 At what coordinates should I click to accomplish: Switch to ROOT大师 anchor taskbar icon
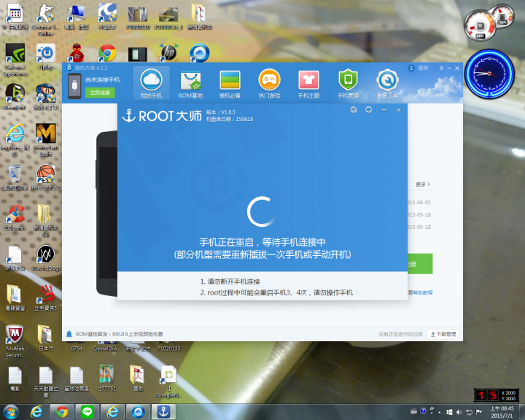163,412
